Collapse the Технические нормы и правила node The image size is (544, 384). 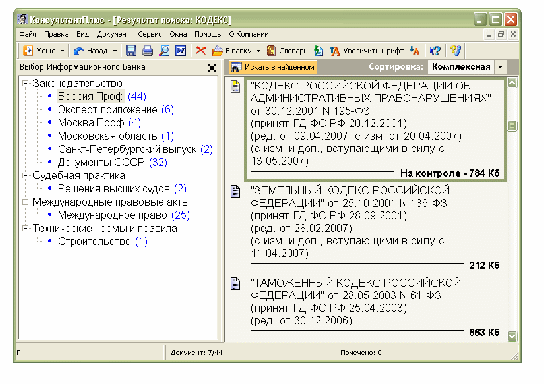25,228
